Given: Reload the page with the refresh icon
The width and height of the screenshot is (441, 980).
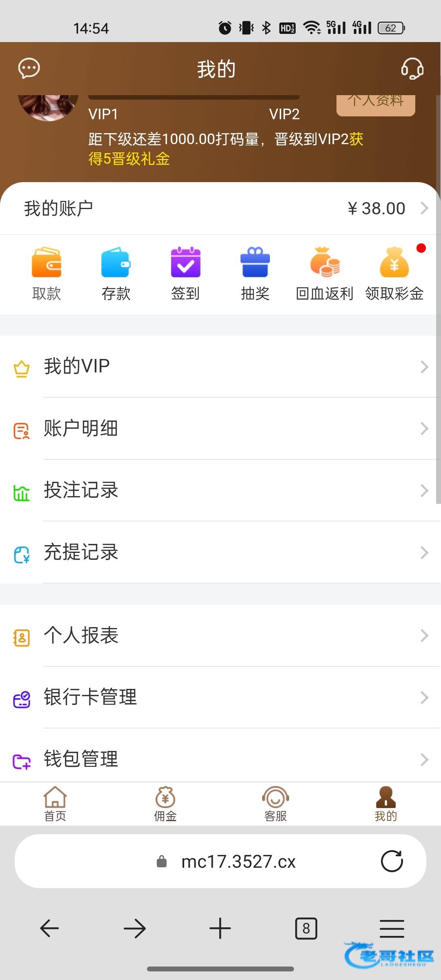Looking at the screenshot, I should click(x=392, y=862).
